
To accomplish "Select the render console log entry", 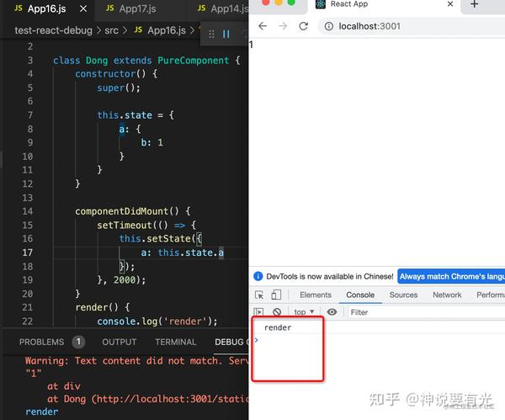I will click(278, 327).
